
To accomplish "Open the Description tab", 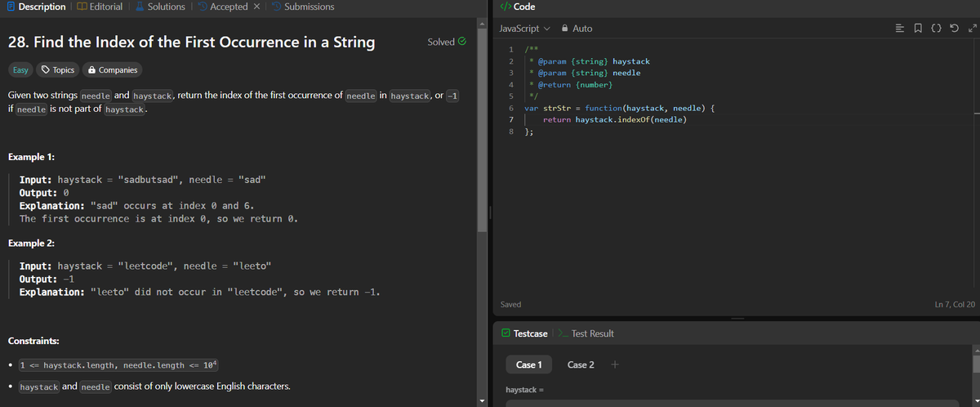I will (x=35, y=7).
